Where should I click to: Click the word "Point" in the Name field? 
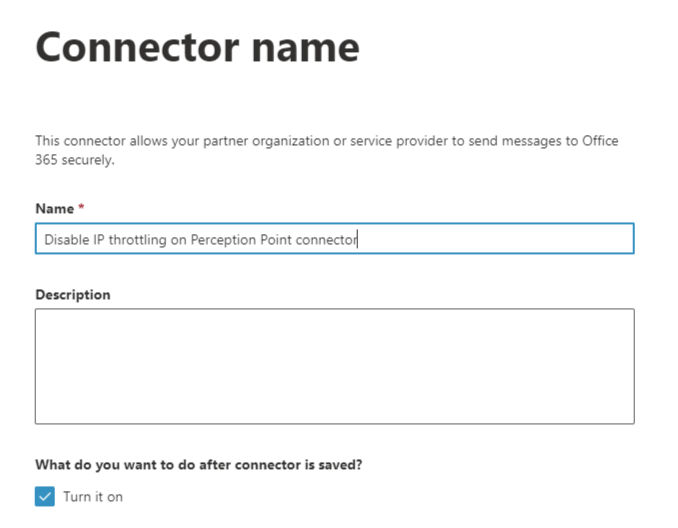[273, 240]
